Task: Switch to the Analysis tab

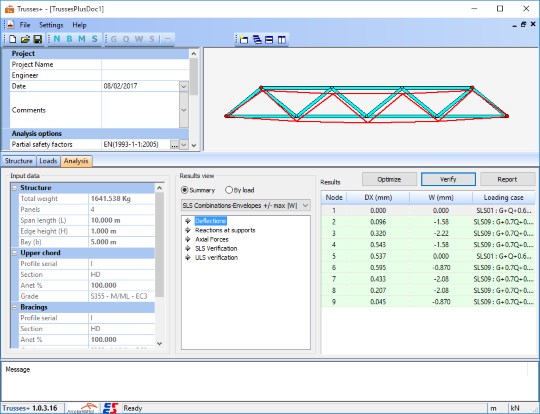Action: coord(76,161)
